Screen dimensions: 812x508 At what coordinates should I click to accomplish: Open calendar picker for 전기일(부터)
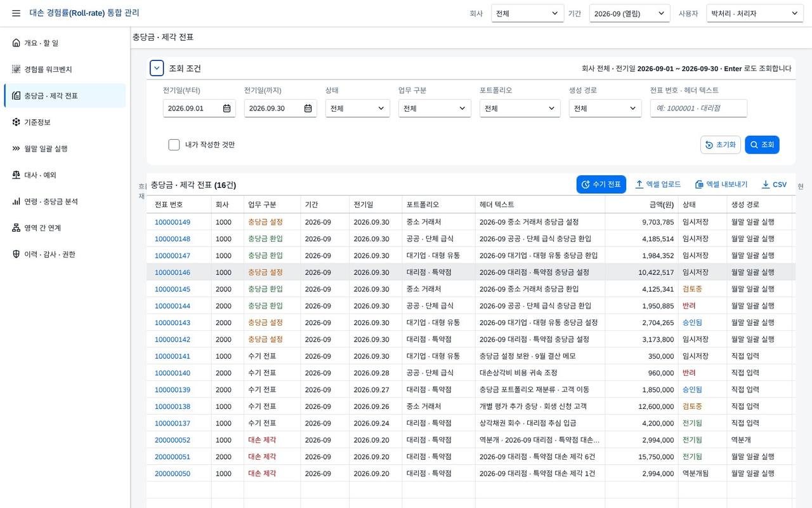pyautogui.click(x=226, y=109)
